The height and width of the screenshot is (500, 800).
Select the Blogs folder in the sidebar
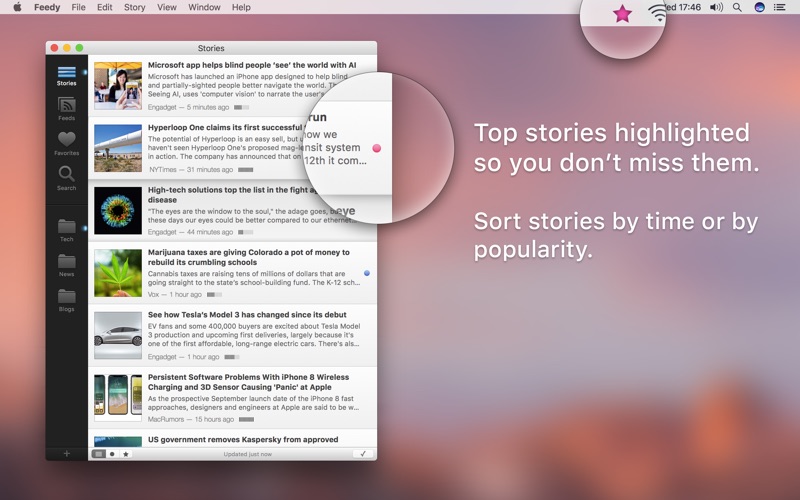66,301
